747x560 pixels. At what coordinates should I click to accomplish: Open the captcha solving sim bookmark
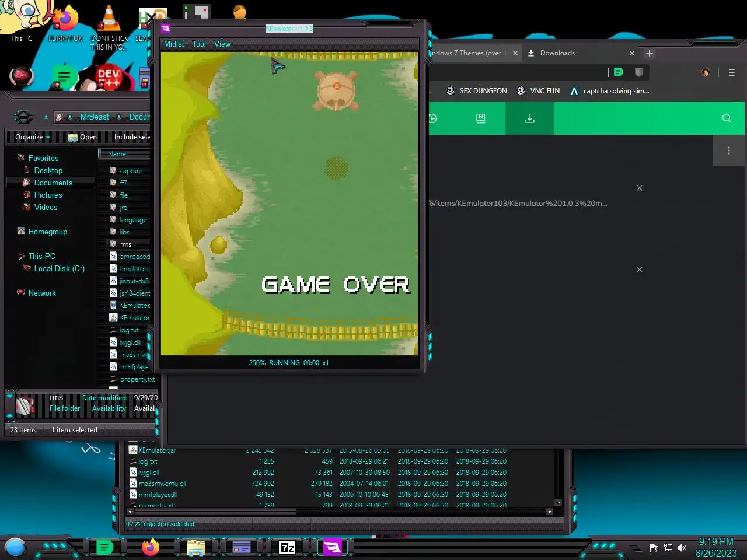pyautogui.click(x=609, y=91)
